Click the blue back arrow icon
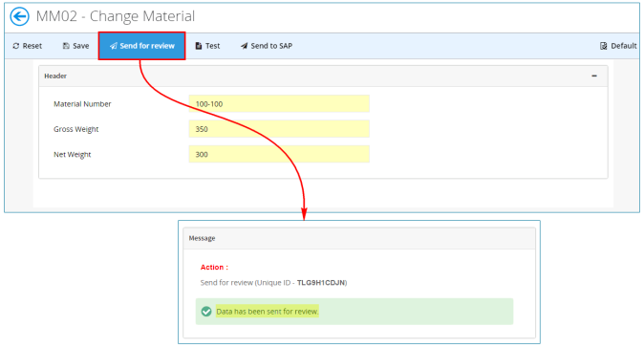This screenshot has height=348, width=644. pyautogui.click(x=19, y=17)
